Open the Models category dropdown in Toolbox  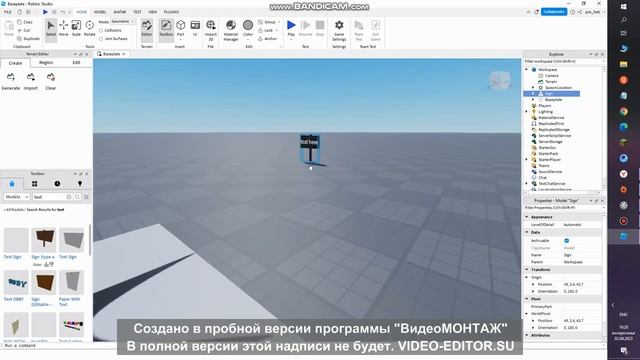pyautogui.click(x=16, y=197)
